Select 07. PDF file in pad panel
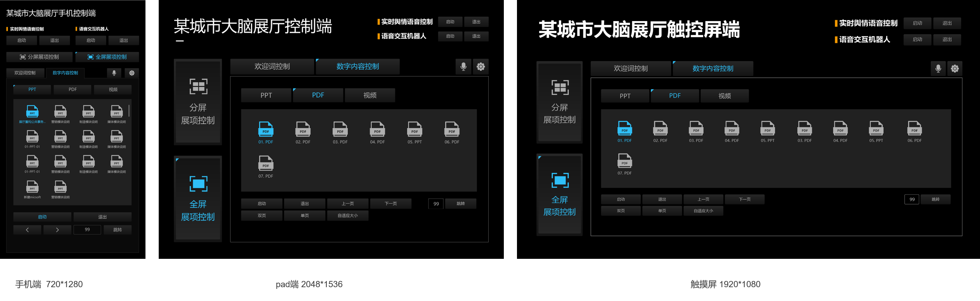The image size is (980, 301). (x=266, y=167)
